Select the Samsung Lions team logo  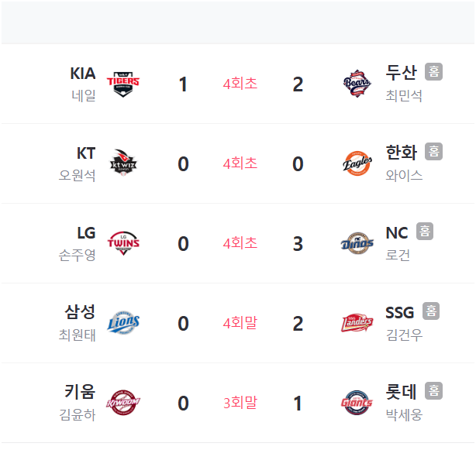[123, 323]
